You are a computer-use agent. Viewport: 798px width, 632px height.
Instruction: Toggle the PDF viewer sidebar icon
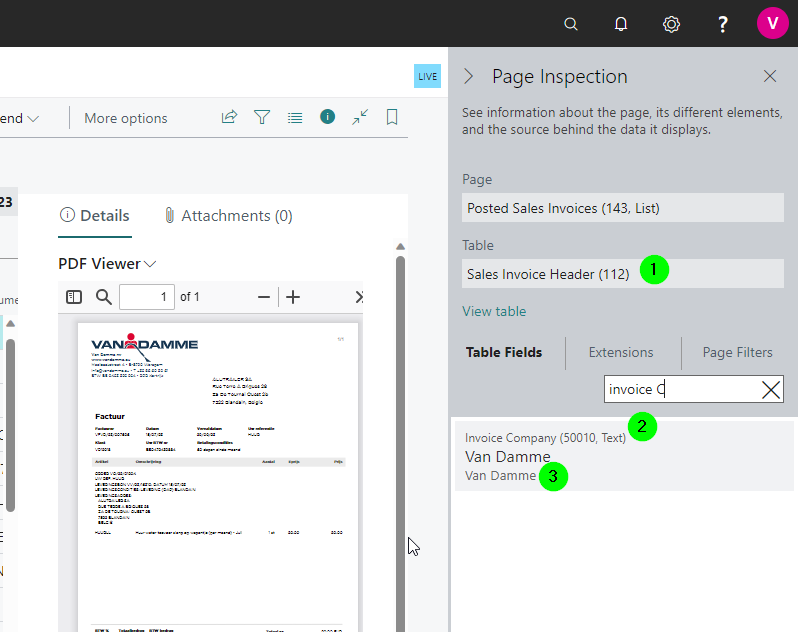pos(74,297)
